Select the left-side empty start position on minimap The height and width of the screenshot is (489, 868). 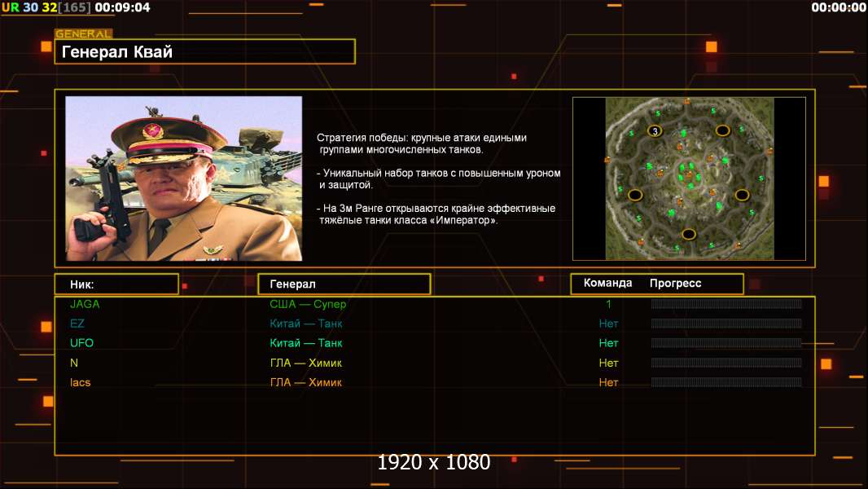[x=635, y=194]
